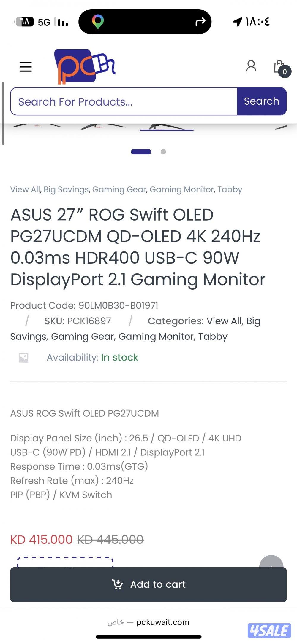Viewport: 297px width, 644px height.
Task: Open the hamburger navigation menu
Action: point(26,67)
